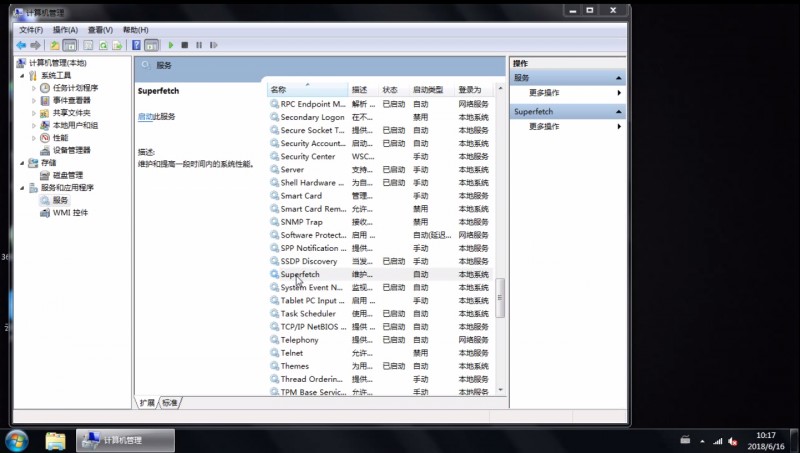Expand Local Users and Groups node

pos(34,125)
